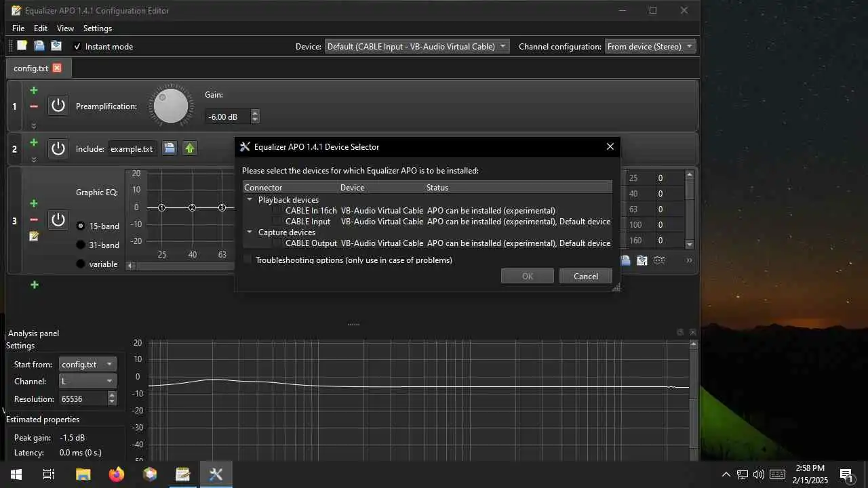The image size is (868, 488).
Task: Open the Device dropdown
Action: click(417, 47)
